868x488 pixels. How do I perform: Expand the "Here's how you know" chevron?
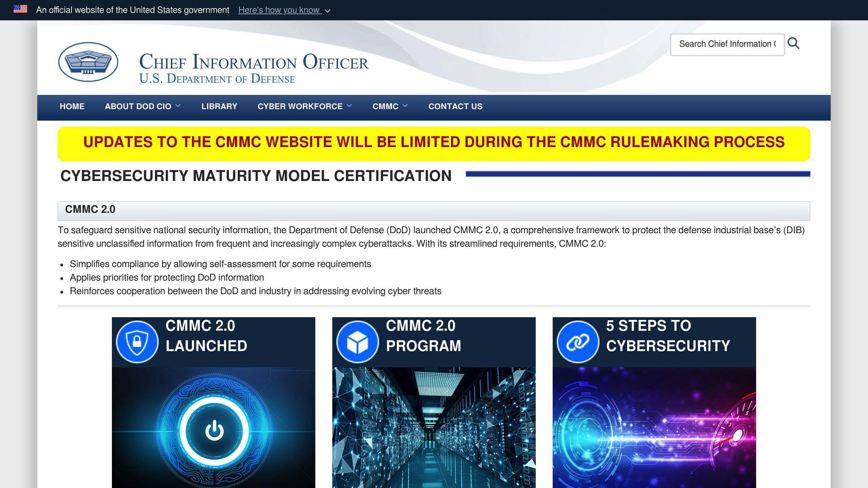[327, 11]
